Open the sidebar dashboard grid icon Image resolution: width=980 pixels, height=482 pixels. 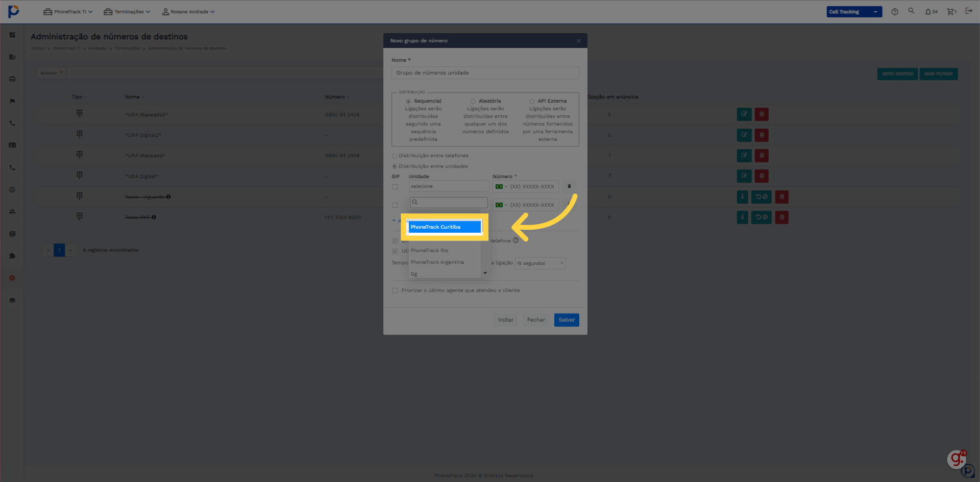[x=12, y=35]
